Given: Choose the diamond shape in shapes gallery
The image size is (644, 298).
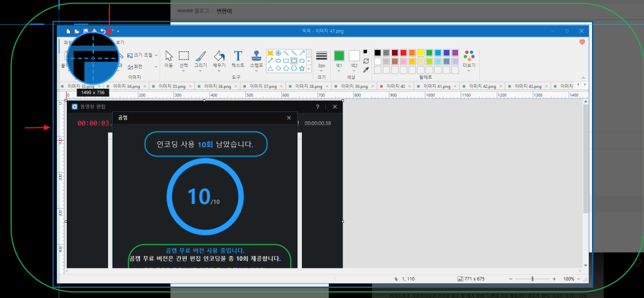Looking at the screenshot, I should click(x=278, y=68).
